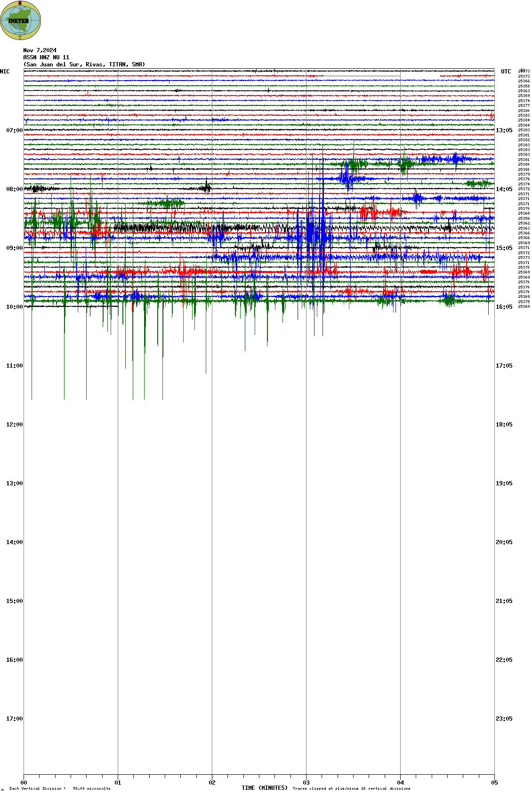Click the INETER logo

coord(20,20)
